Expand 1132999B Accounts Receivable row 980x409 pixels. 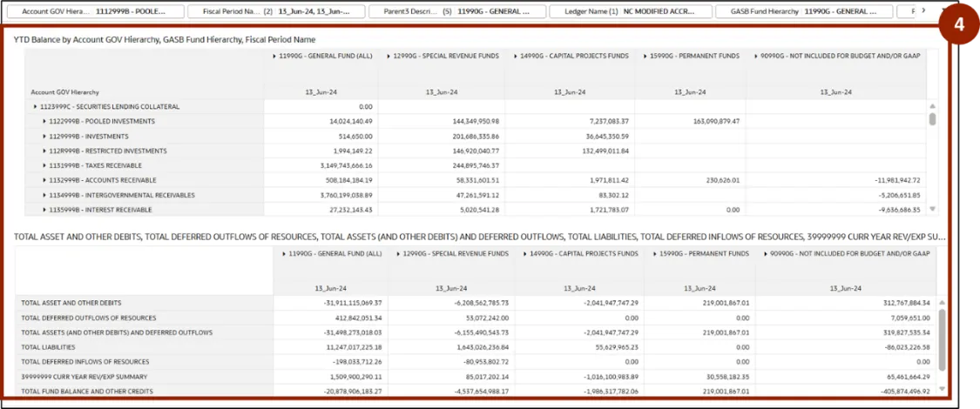pos(44,180)
